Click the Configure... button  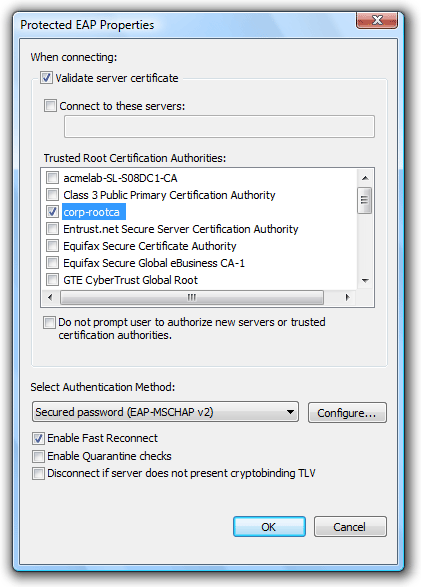coord(347,413)
